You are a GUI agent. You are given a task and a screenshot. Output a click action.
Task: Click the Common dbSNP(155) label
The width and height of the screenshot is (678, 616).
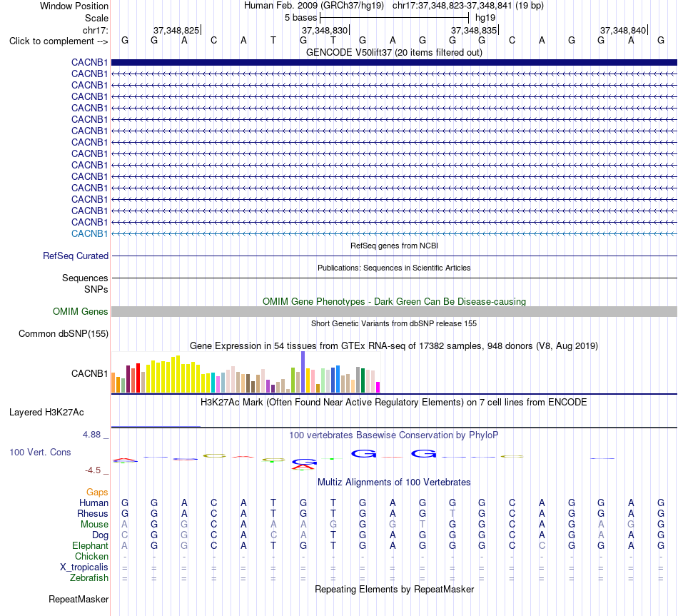[x=64, y=333]
